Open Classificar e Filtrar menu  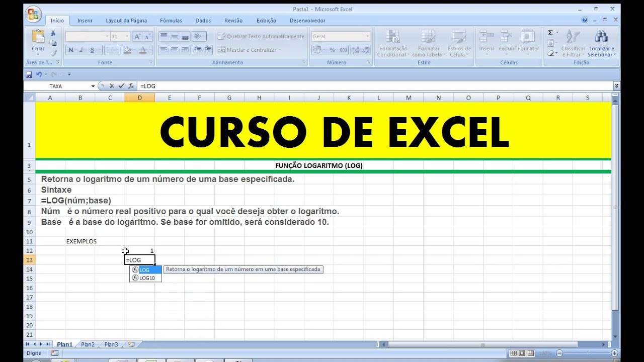[x=573, y=43]
